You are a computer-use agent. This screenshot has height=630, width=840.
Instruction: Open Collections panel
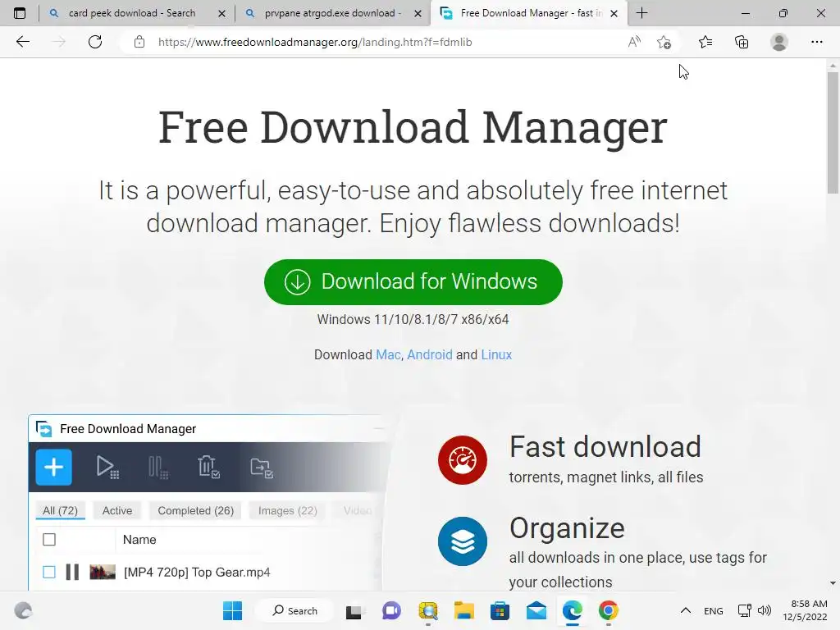[x=742, y=42]
